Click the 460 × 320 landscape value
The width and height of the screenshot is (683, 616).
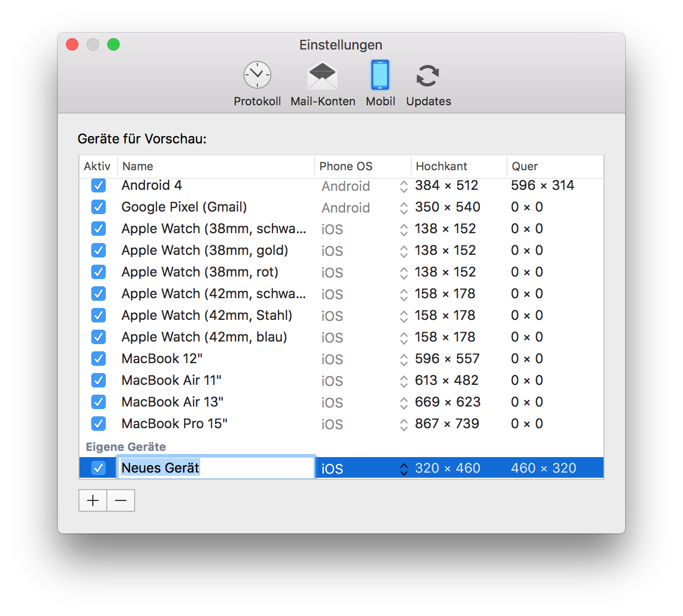544,468
